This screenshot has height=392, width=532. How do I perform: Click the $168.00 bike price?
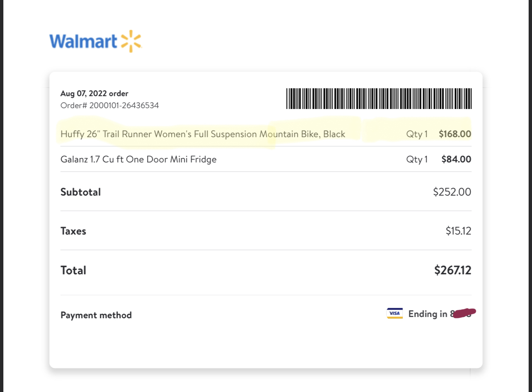click(455, 134)
